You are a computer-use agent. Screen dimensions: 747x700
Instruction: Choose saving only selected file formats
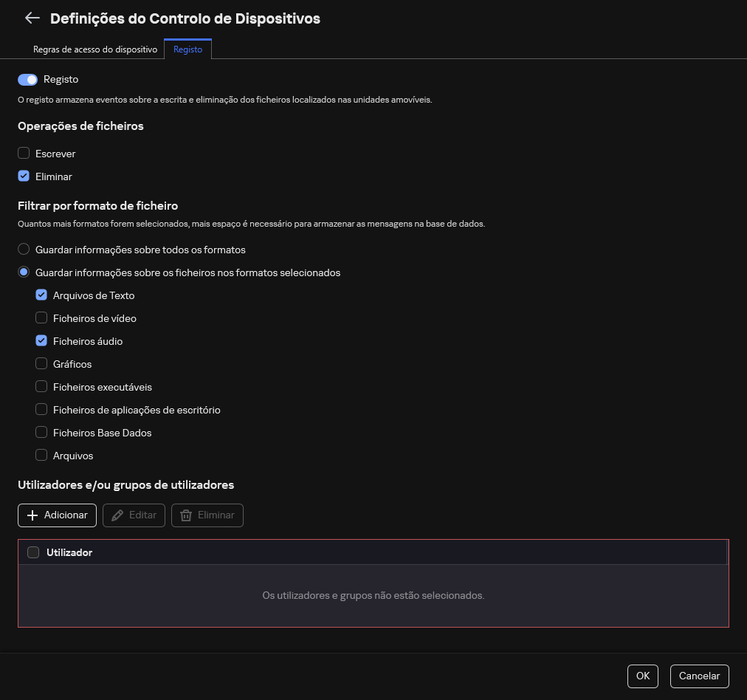tap(24, 272)
